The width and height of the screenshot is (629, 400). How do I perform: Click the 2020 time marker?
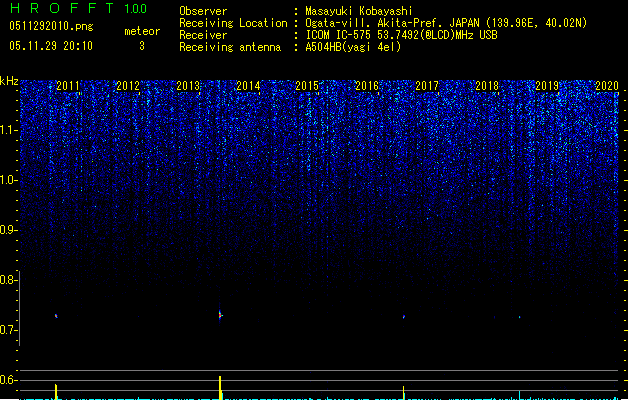pyautogui.click(x=607, y=85)
